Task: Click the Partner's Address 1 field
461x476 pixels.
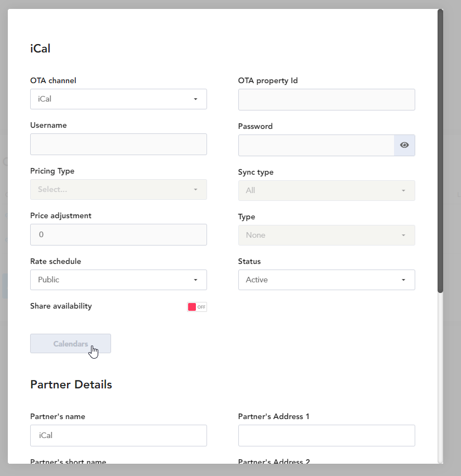Action: [326, 435]
